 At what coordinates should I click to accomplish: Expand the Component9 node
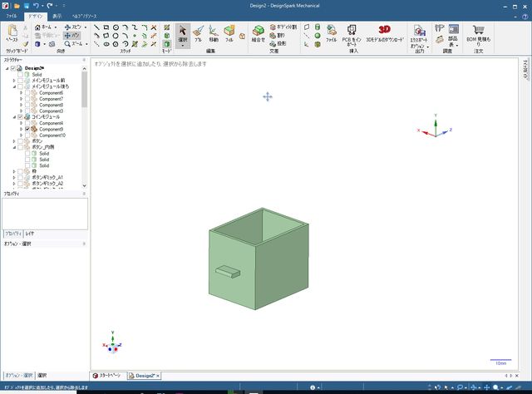21,129
